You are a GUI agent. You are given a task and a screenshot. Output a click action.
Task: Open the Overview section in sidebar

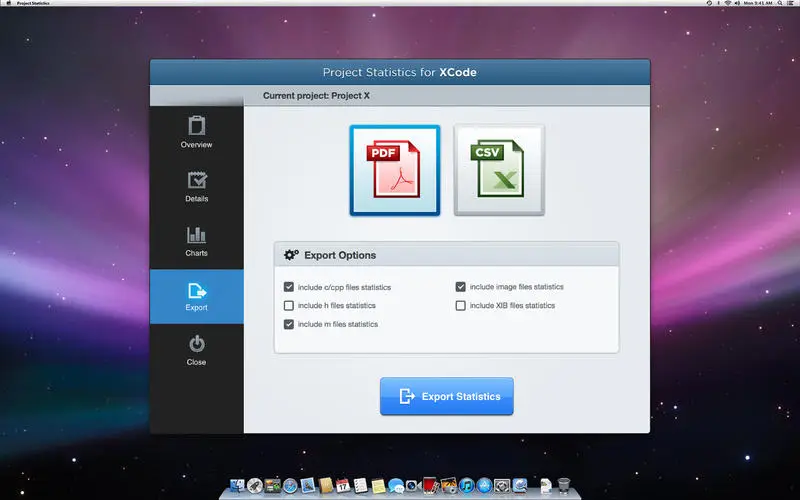click(x=196, y=133)
